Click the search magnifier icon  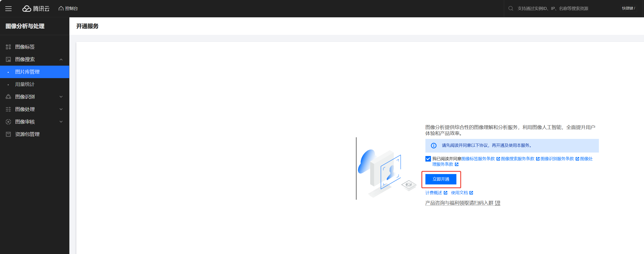click(511, 9)
